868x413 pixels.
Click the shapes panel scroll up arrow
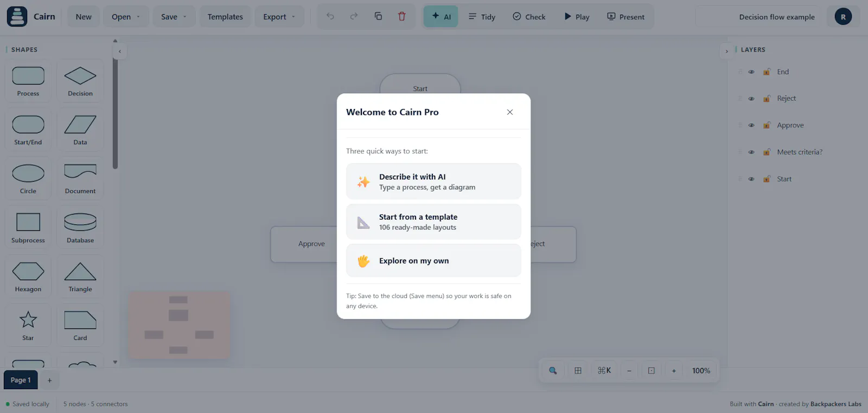click(115, 41)
